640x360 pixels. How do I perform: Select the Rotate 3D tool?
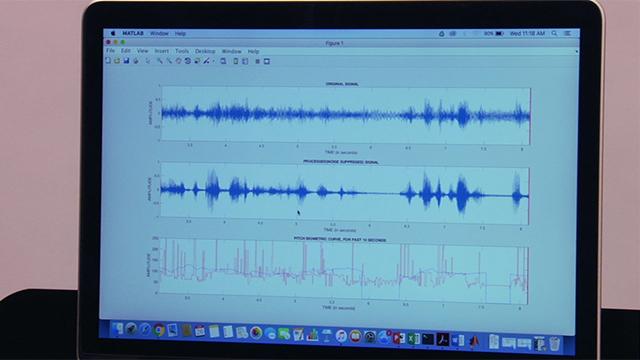[188, 61]
